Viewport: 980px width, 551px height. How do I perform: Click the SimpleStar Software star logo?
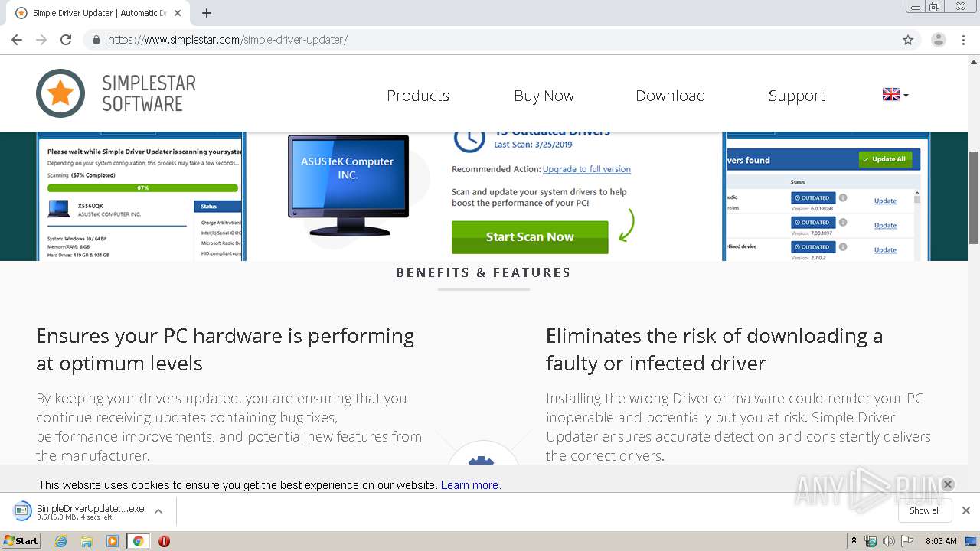pyautogui.click(x=60, y=93)
